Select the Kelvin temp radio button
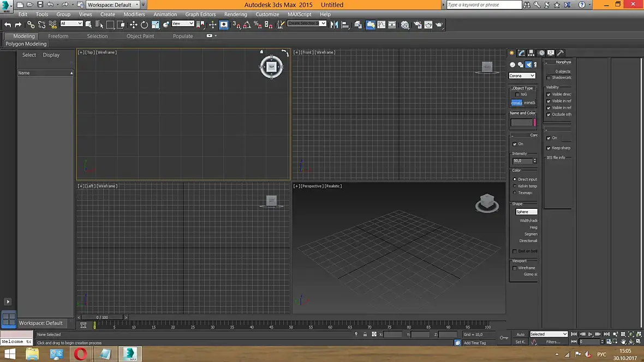 (x=515, y=186)
